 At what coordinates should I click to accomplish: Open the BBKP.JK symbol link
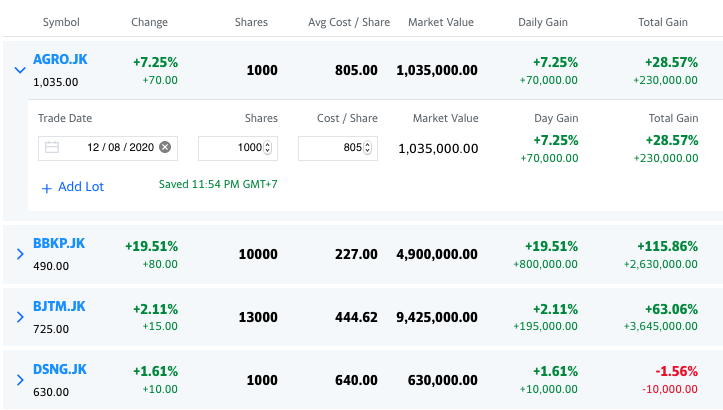pos(59,244)
